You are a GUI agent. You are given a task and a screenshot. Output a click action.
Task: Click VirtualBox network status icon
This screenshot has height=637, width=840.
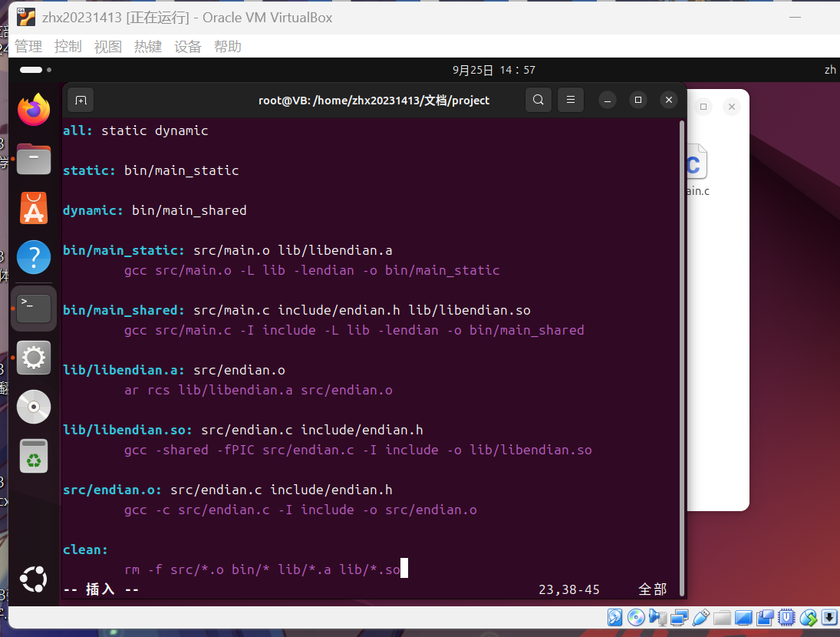(x=679, y=618)
